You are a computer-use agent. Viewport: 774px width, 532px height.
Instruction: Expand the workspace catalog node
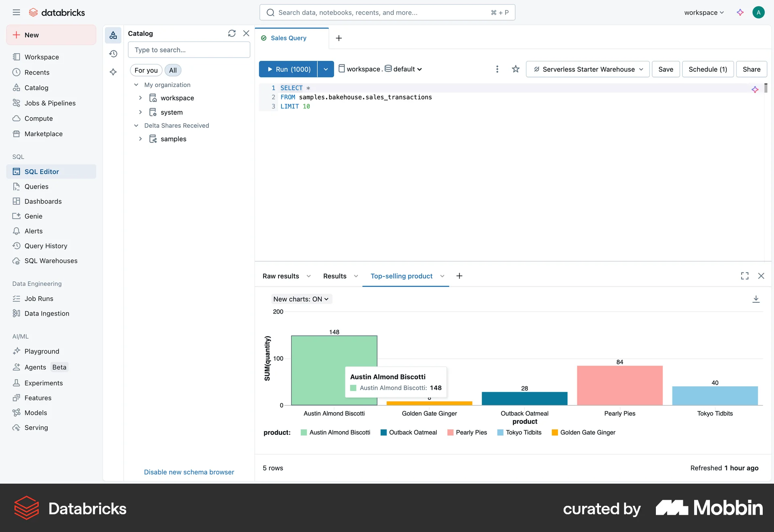140,98
